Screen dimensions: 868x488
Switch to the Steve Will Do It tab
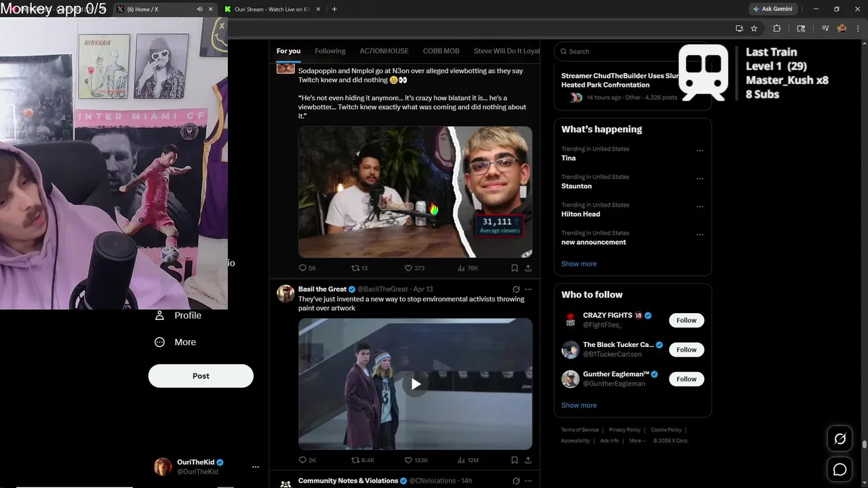tap(506, 51)
